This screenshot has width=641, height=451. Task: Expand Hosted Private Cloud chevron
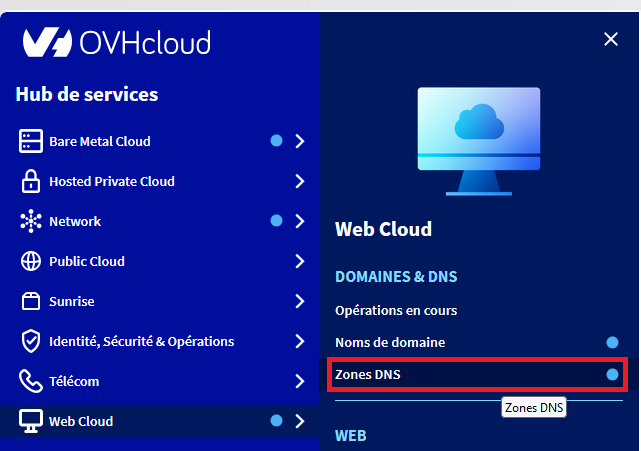point(300,181)
